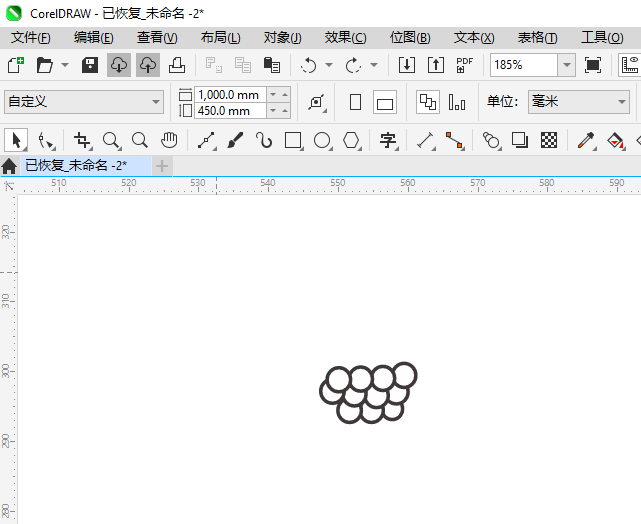The image size is (641, 524).
Task: Open the 查看(V) menu
Action: (x=157, y=38)
